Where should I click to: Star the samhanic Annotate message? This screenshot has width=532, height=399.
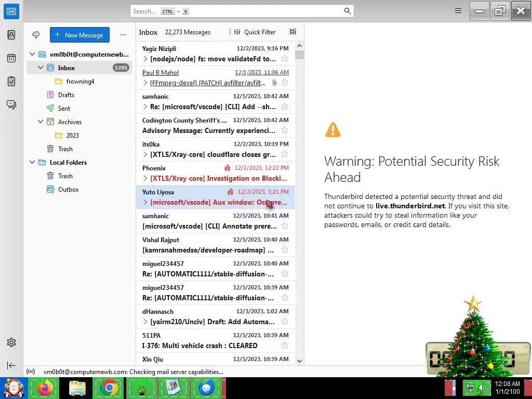click(x=285, y=226)
